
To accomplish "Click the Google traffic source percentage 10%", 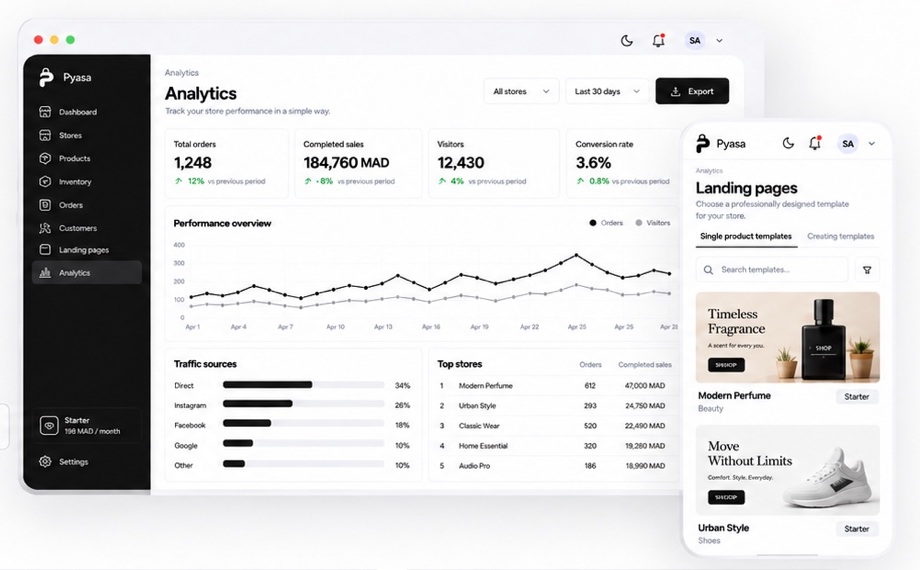I will point(402,446).
